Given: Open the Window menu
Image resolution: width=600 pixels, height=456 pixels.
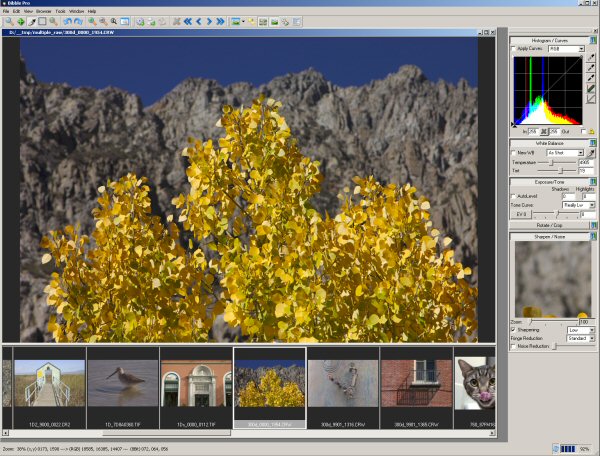Looking at the screenshot, I should (76, 11).
